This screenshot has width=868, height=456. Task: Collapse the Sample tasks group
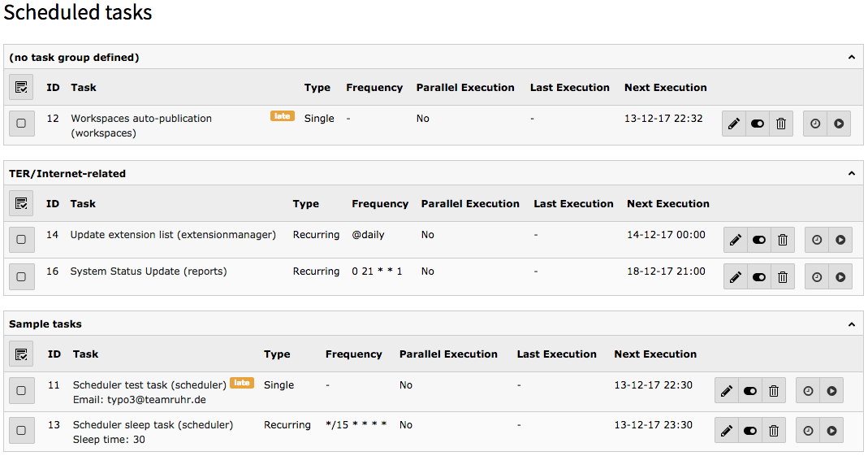(852, 324)
